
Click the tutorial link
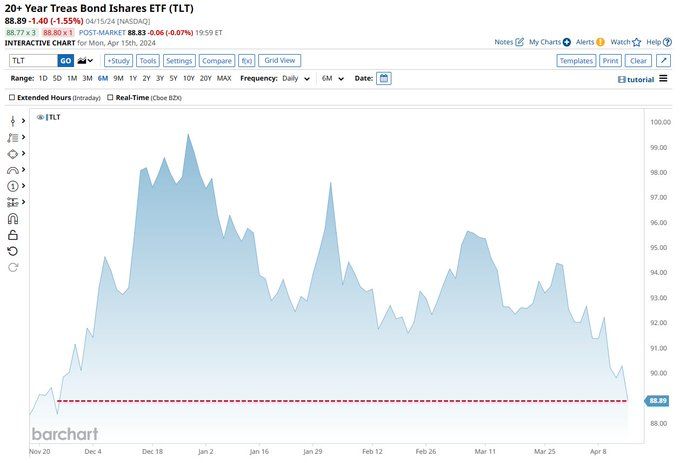point(641,80)
